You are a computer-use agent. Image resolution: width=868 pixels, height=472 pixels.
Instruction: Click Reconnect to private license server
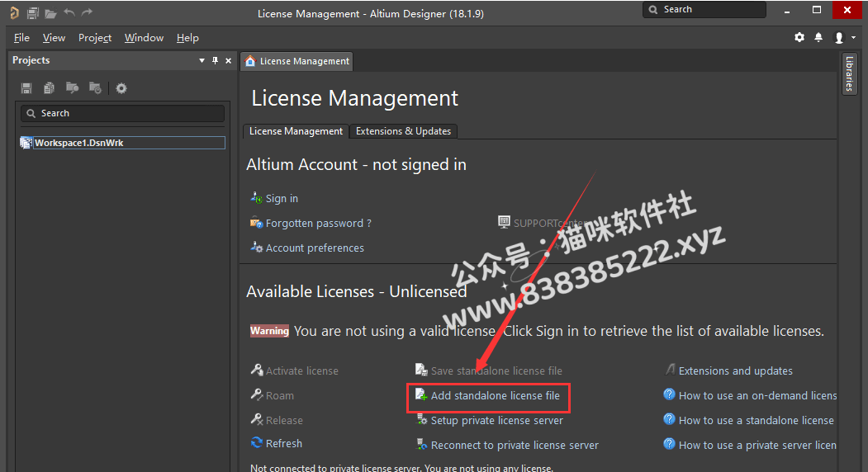(x=515, y=445)
